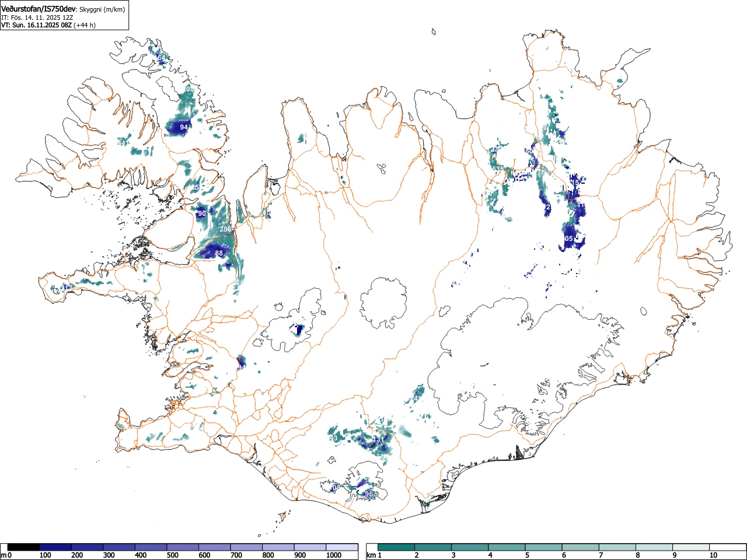This screenshot has width=747, height=560.
Task: Pick the 8–9 km legend swatch
Action: click(x=654, y=547)
